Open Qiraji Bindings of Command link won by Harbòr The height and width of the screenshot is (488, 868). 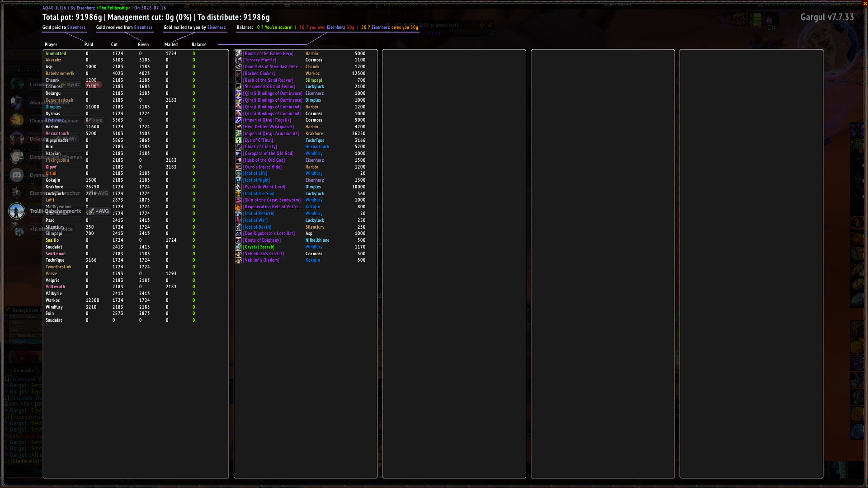272,107
